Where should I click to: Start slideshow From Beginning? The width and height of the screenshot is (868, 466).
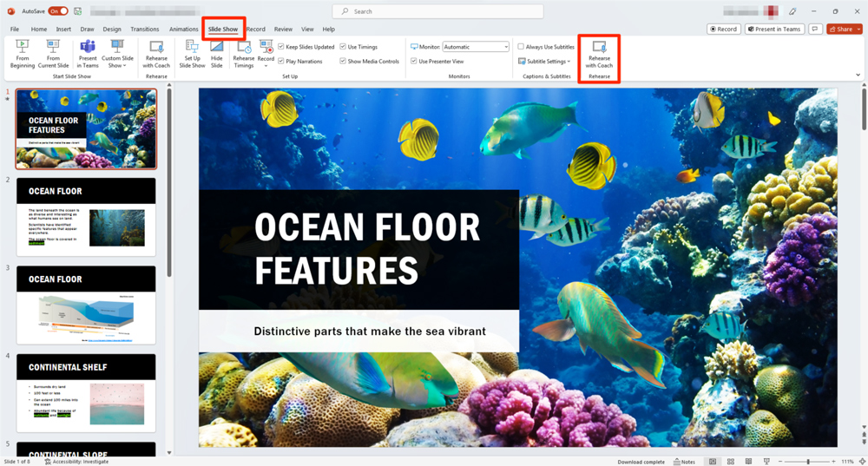tap(23, 53)
